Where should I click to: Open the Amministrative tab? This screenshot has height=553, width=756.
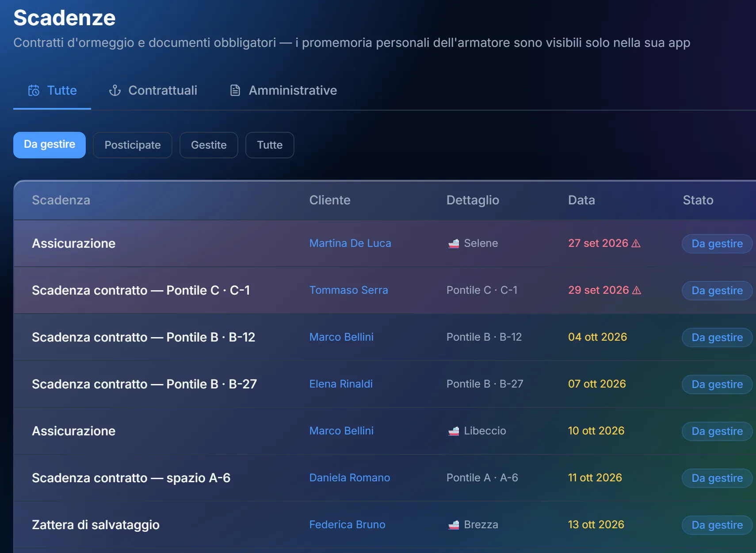283,91
